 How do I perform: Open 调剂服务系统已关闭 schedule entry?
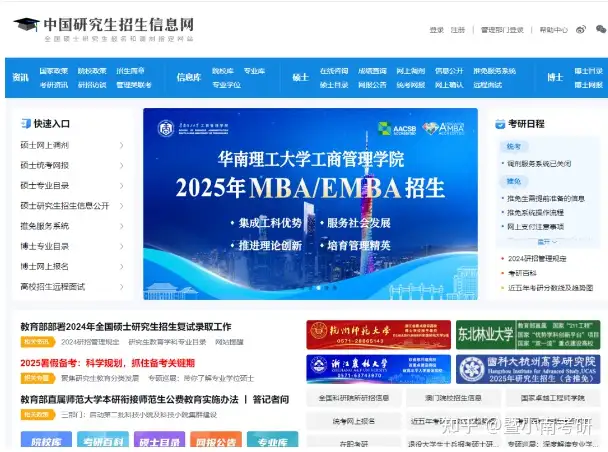(539, 164)
